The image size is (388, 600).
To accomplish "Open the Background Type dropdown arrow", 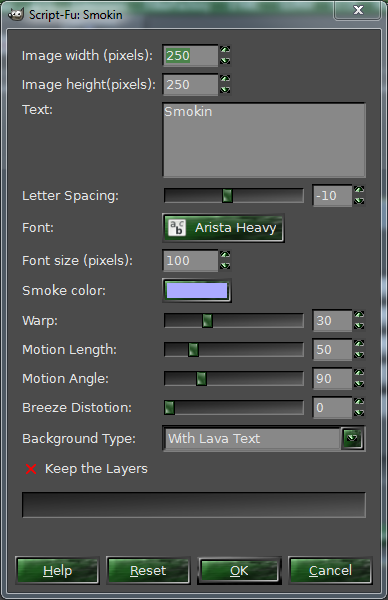I will pyautogui.click(x=352, y=438).
